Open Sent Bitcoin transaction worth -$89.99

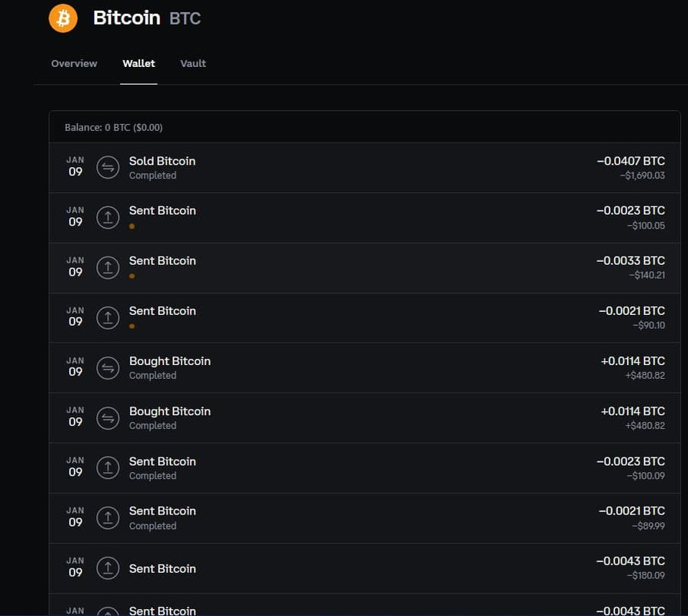point(365,518)
